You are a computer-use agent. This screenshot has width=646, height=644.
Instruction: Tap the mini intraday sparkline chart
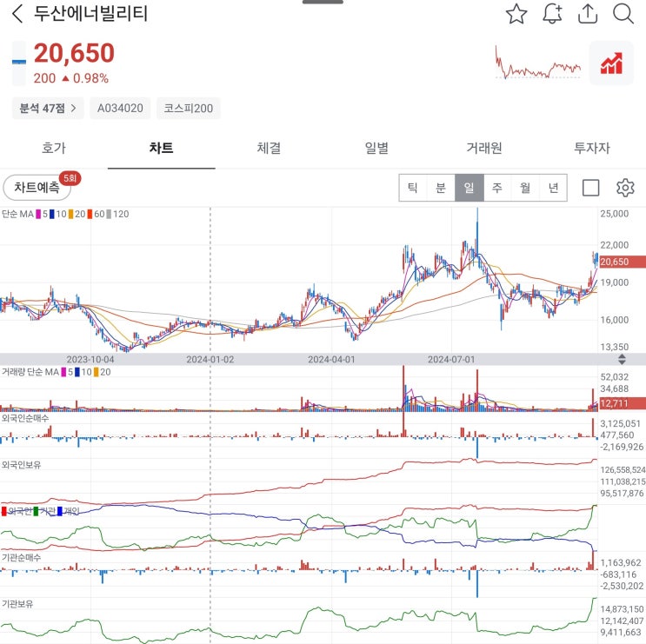[538, 63]
